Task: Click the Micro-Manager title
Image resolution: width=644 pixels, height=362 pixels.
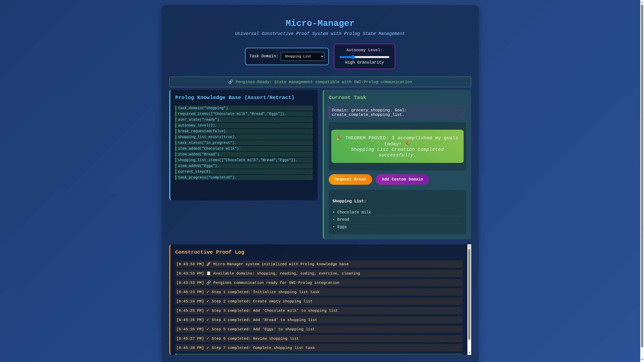Action: coord(320,23)
